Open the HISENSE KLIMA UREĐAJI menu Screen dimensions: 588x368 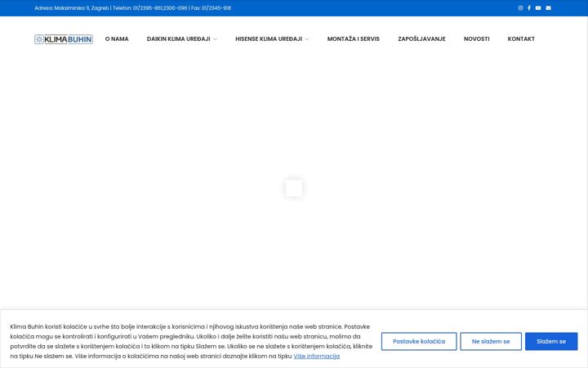pyautogui.click(x=269, y=38)
